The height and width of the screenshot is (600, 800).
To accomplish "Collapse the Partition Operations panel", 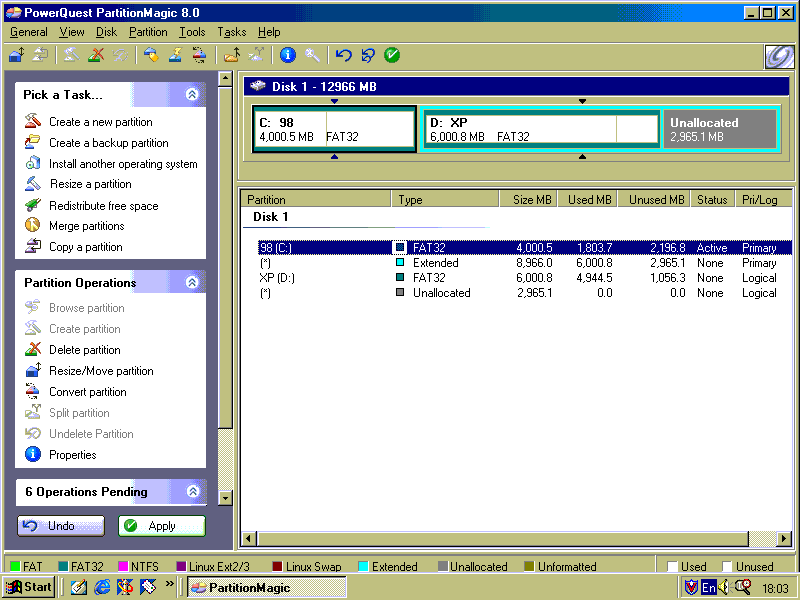I will tap(192, 283).
